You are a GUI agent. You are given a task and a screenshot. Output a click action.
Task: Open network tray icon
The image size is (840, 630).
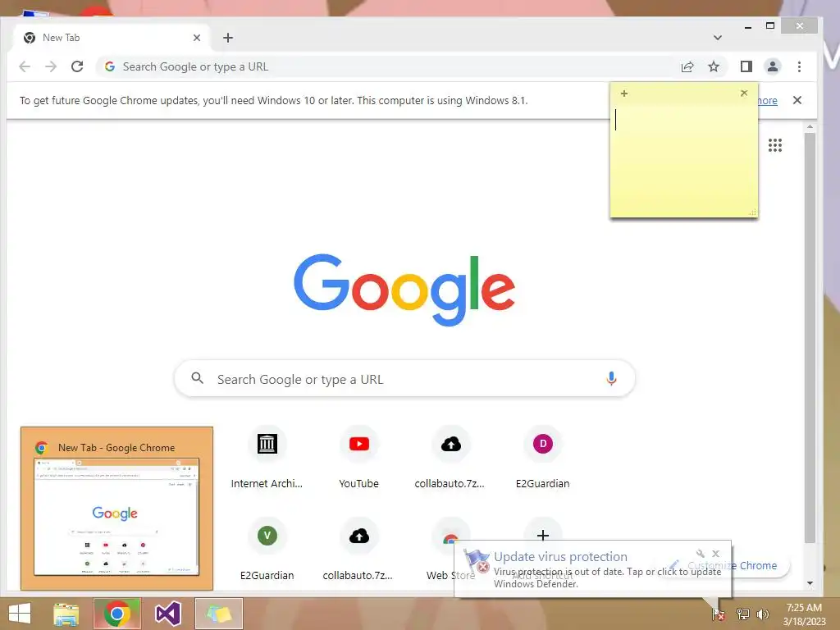coord(742,614)
